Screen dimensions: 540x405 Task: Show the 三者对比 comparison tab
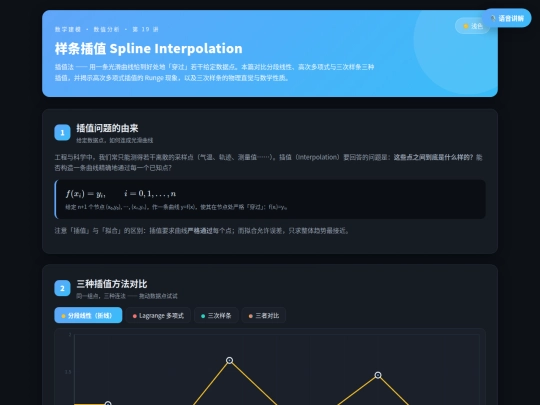coord(263,315)
